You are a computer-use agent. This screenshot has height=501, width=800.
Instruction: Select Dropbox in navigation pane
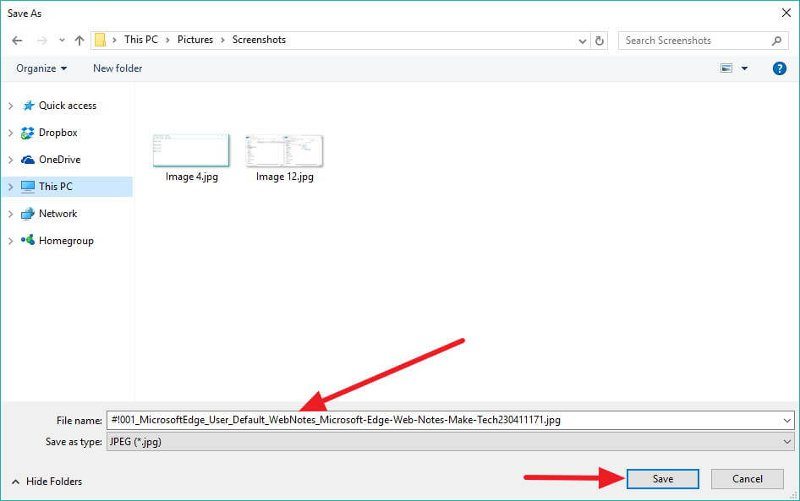pyautogui.click(x=58, y=133)
